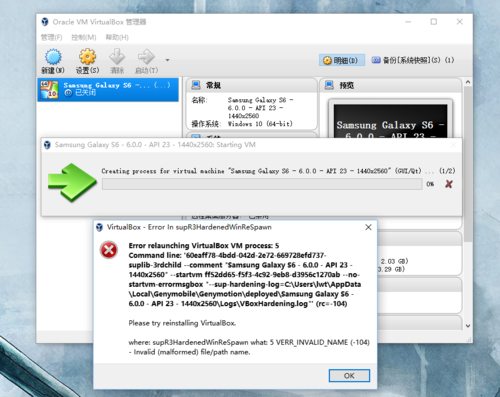Click the (1/2) step counter text
This screenshot has height=397, width=500.
coord(447,171)
